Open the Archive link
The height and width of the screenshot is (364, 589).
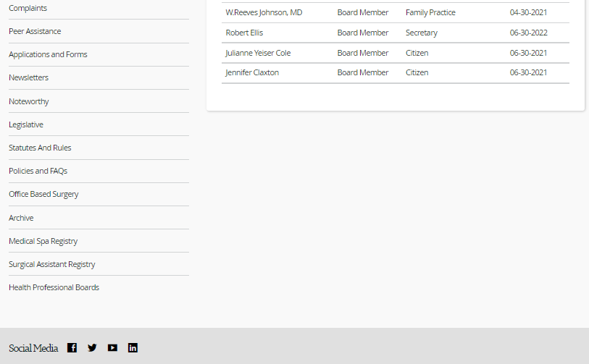(x=21, y=218)
